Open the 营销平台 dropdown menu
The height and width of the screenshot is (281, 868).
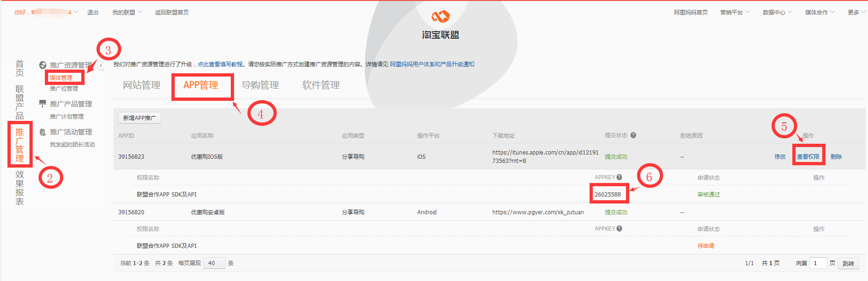(735, 12)
